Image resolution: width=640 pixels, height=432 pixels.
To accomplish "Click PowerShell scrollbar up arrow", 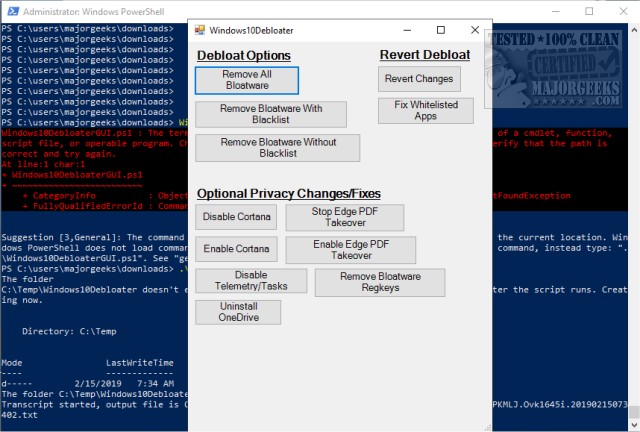I will click(x=634, y=30).
